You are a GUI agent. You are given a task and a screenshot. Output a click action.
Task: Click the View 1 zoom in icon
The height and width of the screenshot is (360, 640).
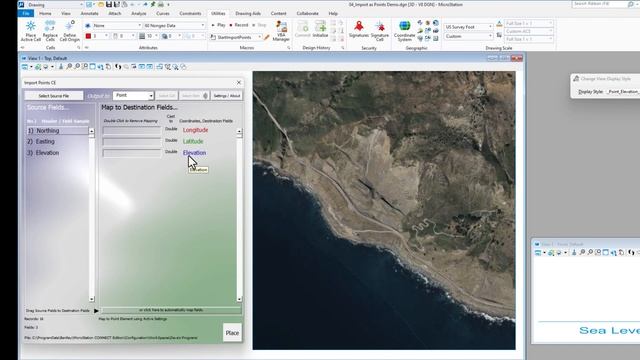pyautogui.click(x=69, y=67)
